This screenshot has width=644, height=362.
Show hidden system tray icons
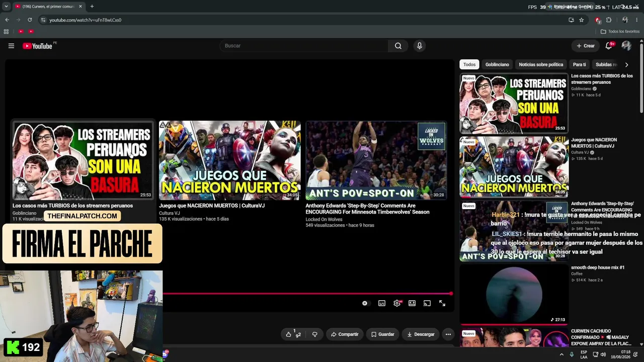pyautogui.click(x=561, y=354)
